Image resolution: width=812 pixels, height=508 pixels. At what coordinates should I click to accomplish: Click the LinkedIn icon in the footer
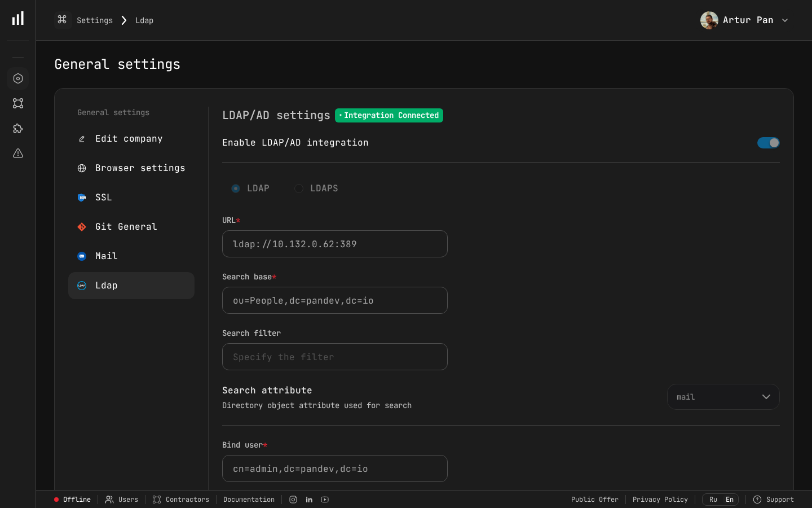point(309,500)
